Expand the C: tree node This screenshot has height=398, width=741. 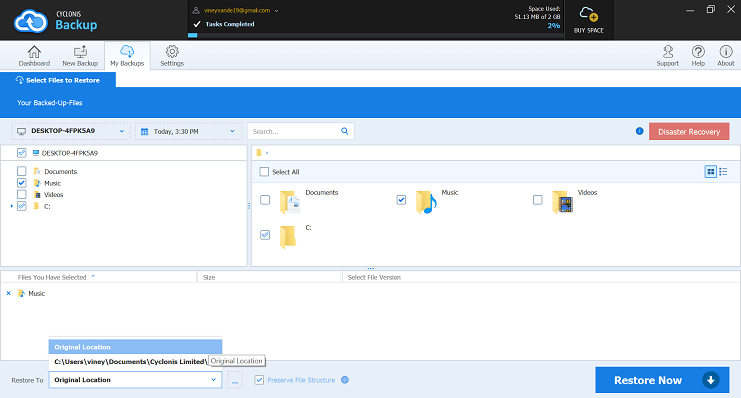pyautogui.click(x=11, y=206)
